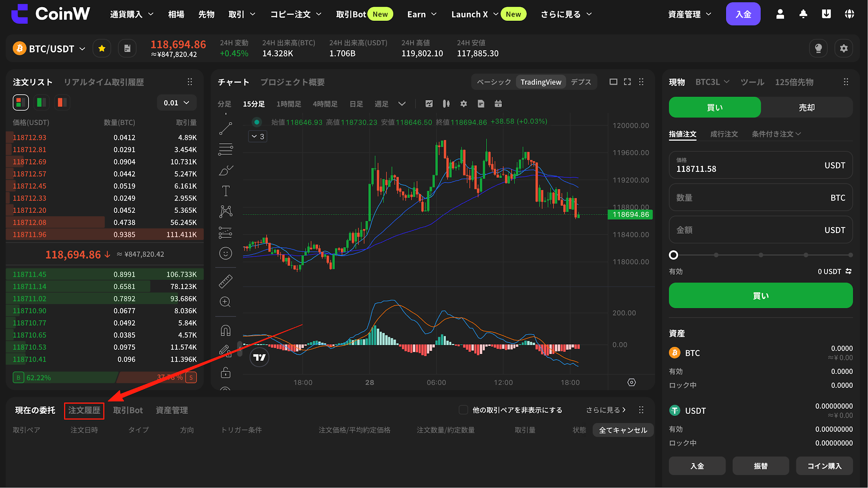Click the 全てキャンセル button
This screenshot has width=868, height=488.
tap(623, 430)
